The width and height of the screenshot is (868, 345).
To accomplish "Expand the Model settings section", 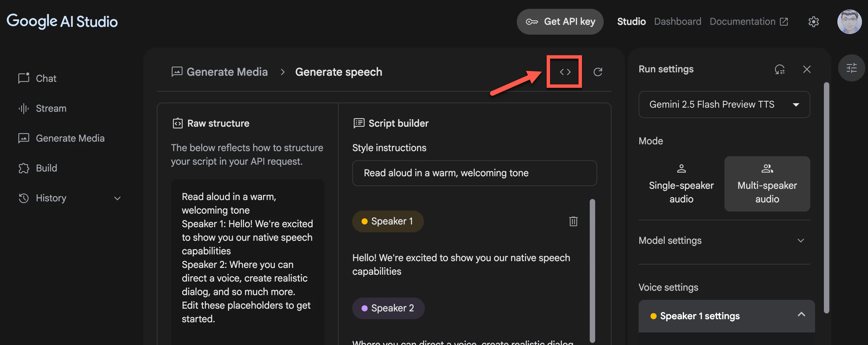I will [724, 240].
